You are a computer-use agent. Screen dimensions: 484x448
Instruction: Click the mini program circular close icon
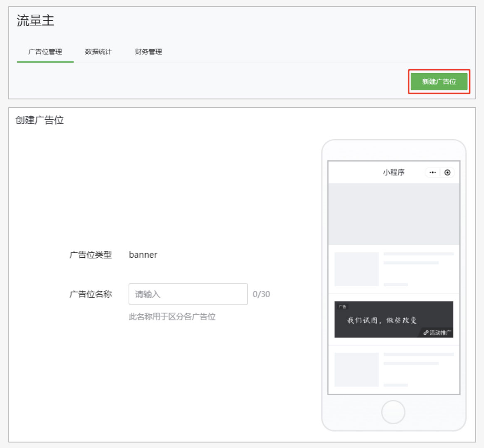(x=447, y=172)
